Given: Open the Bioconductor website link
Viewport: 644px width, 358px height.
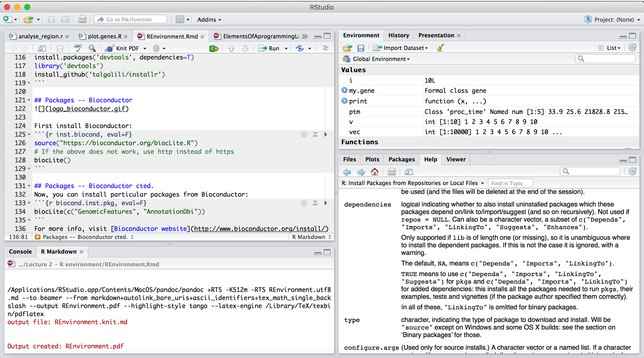Looking at the screenshot, I should [x=151, y=229].
